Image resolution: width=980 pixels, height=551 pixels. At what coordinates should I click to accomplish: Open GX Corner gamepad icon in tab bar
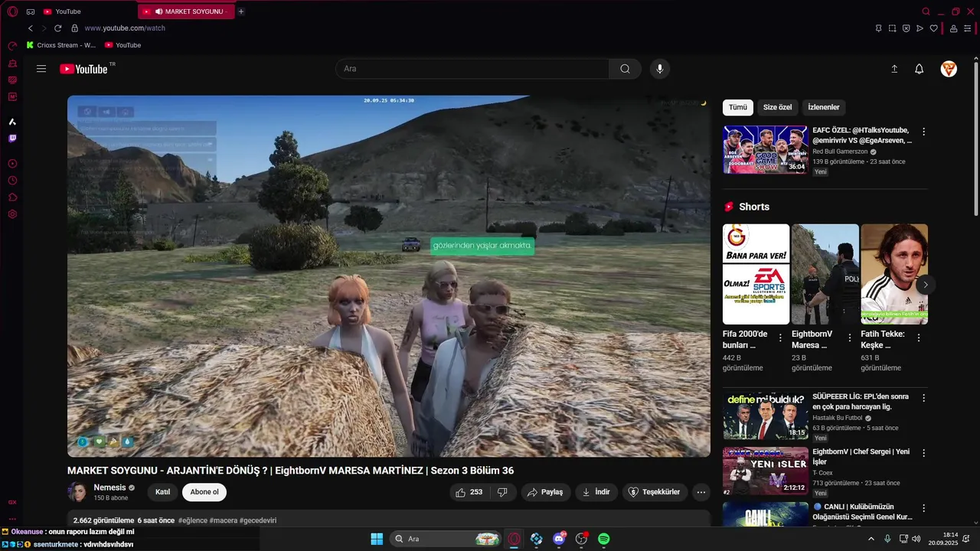pos(31,11)
